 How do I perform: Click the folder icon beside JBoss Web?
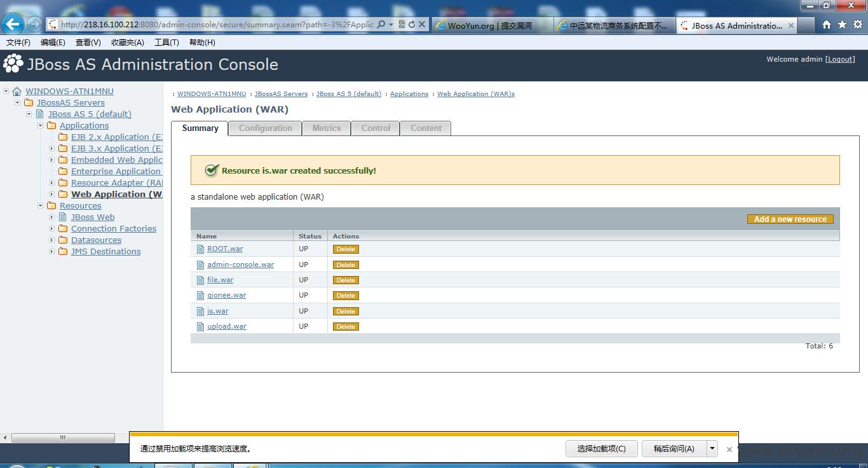[x=63, y=217]
